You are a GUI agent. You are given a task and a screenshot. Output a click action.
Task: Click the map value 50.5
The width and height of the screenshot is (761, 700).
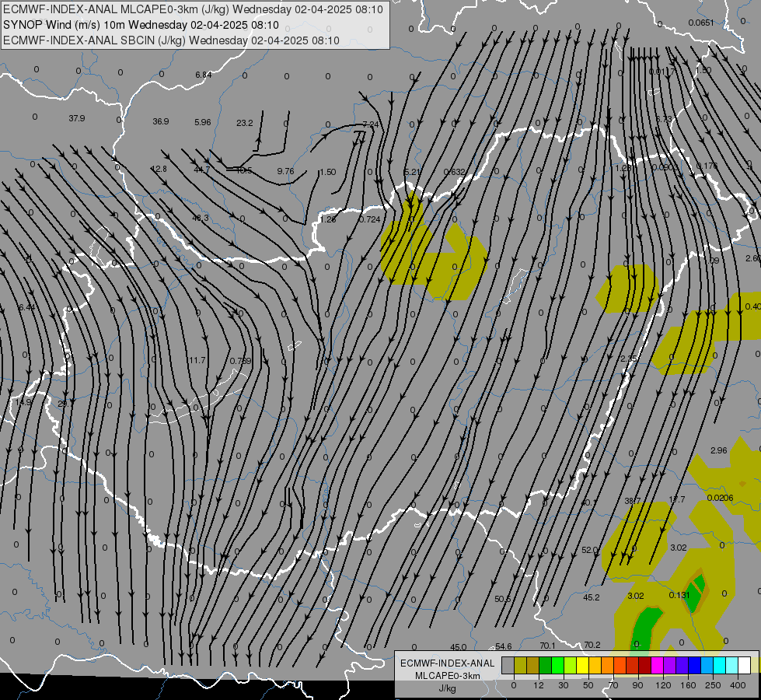[x=503, y=599]
